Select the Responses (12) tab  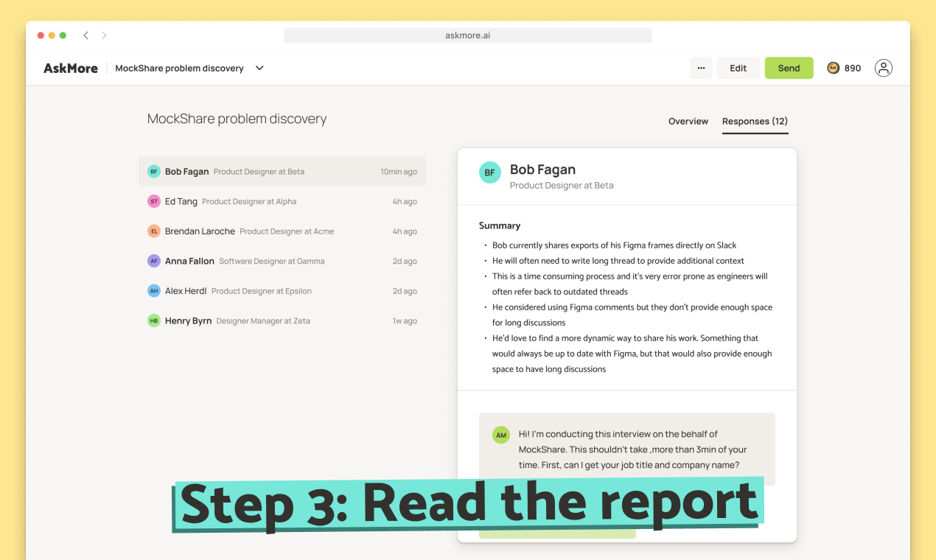click(755, 121)
